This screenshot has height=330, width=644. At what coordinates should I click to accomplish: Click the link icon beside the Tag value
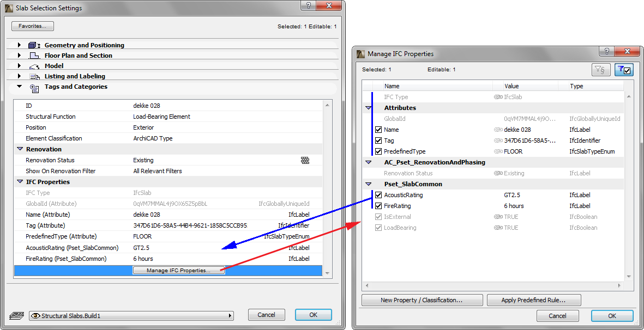[498, 140]
